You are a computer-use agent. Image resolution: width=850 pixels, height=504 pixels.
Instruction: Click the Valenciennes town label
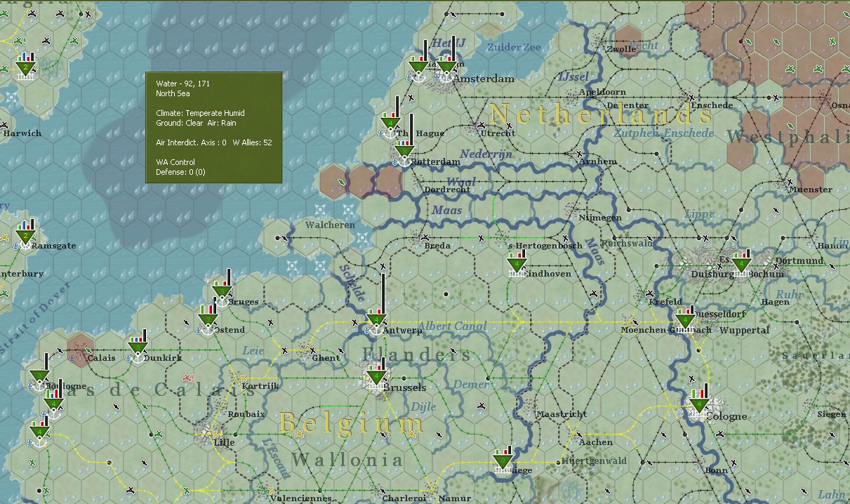pyautogui.click(x=301, y=498)
